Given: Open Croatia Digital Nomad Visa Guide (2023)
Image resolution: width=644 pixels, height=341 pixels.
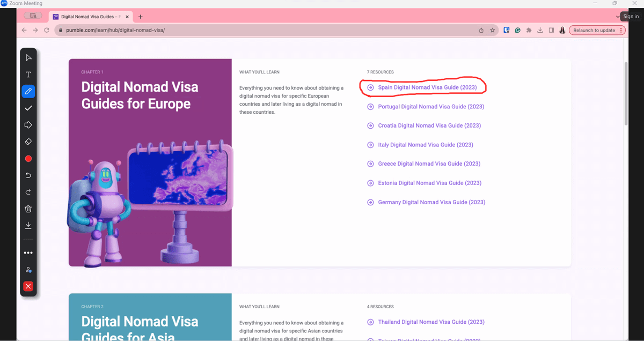Looking at the screenshot, I should point(429,125).
